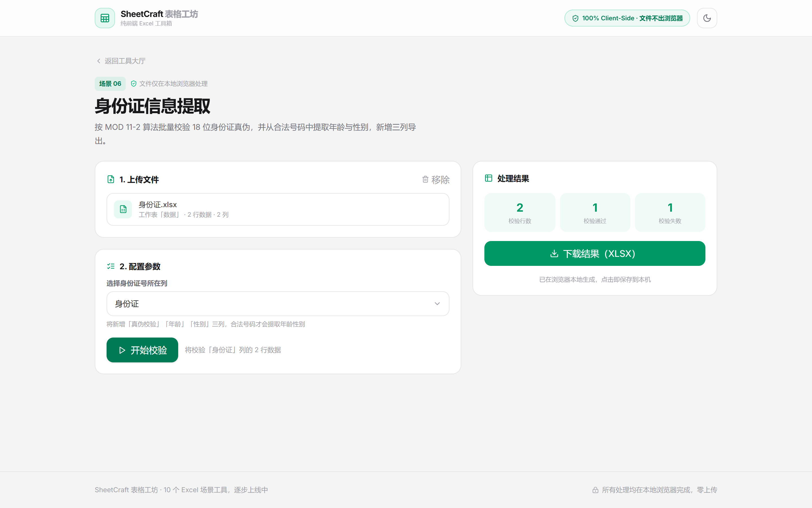812x508 pixels.
Task: Click the 校验通过 stat card
Action: click(595, 212)
